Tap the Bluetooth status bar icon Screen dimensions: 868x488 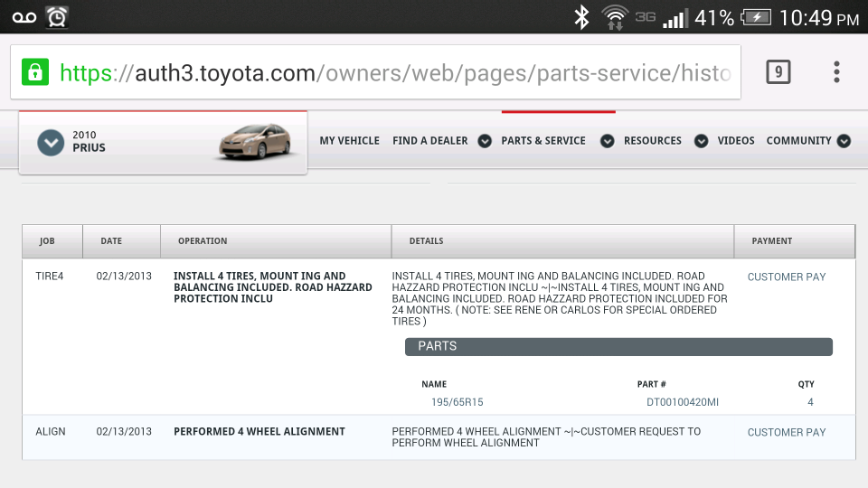[582, 17]
